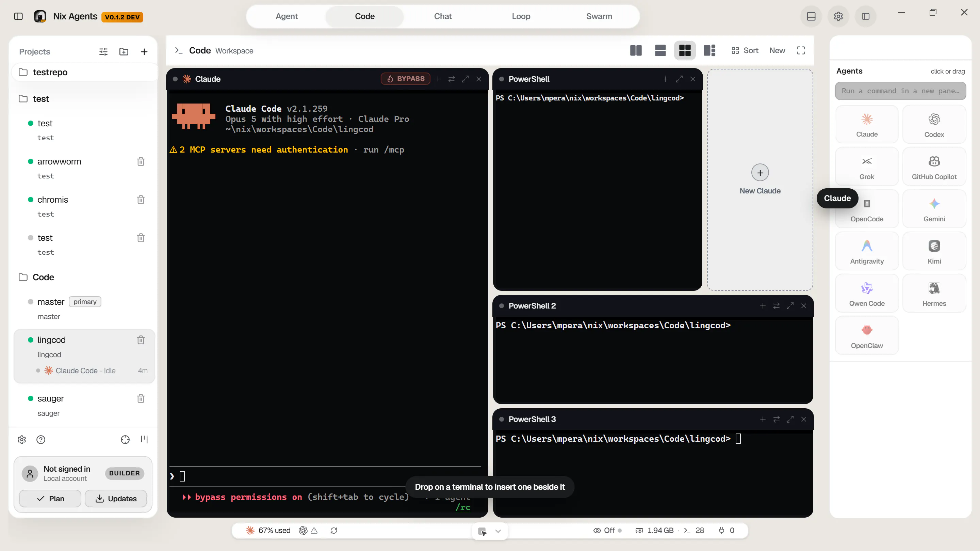Click the 28 terminals counter
This screenshot has height=551, width=980.
point(694,531)
